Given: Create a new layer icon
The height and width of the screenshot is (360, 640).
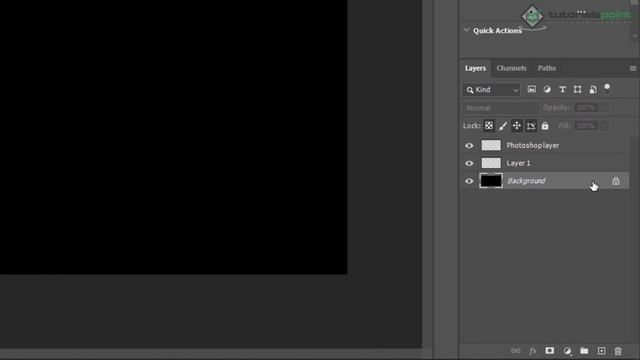Looking at the screenshot, I should (602, 351).
